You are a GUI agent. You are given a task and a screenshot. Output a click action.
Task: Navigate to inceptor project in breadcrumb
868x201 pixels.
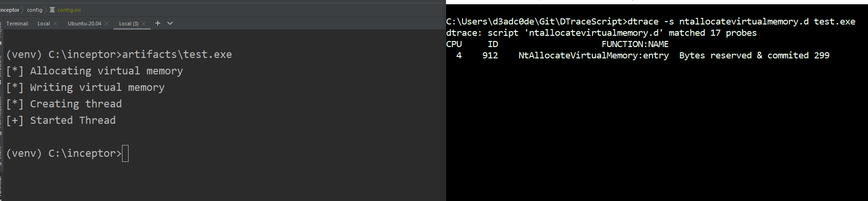coord(10,10)
